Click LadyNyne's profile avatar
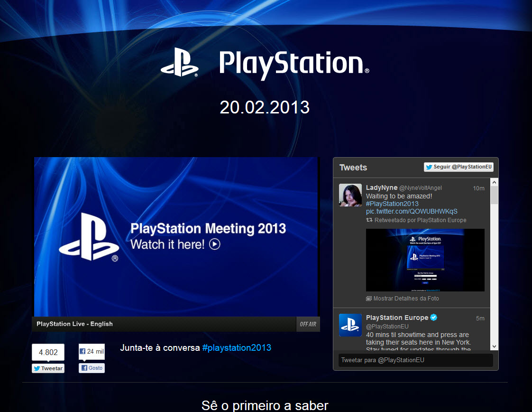Screen dimensions: 532x412 point(350,195)
